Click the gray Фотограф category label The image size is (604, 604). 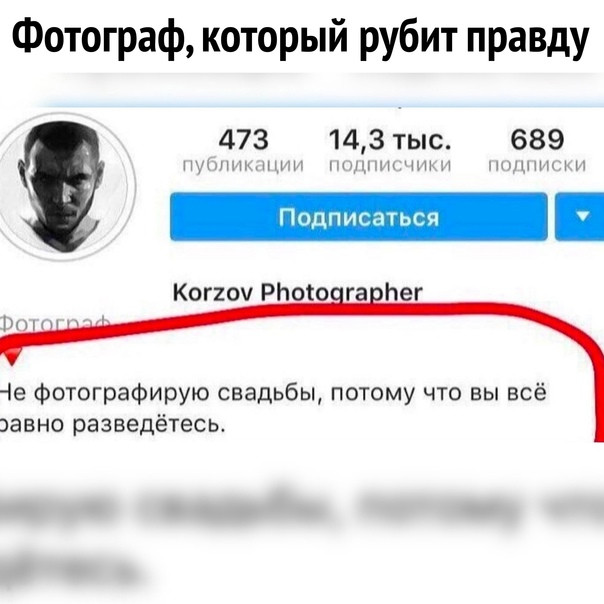click(x=55, y=323)
